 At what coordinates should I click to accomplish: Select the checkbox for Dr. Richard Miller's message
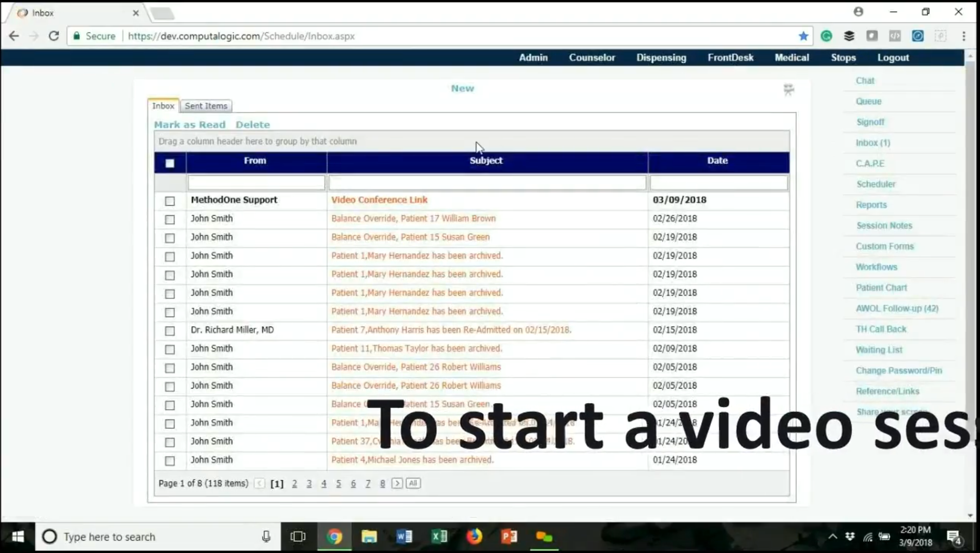click(169, 331)
